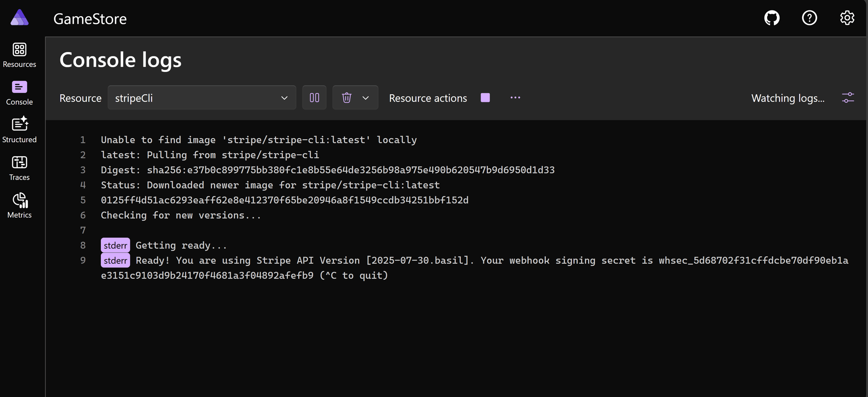Go to the Resources page
Screen dimensions: 868x397
(x=20, y=55)
